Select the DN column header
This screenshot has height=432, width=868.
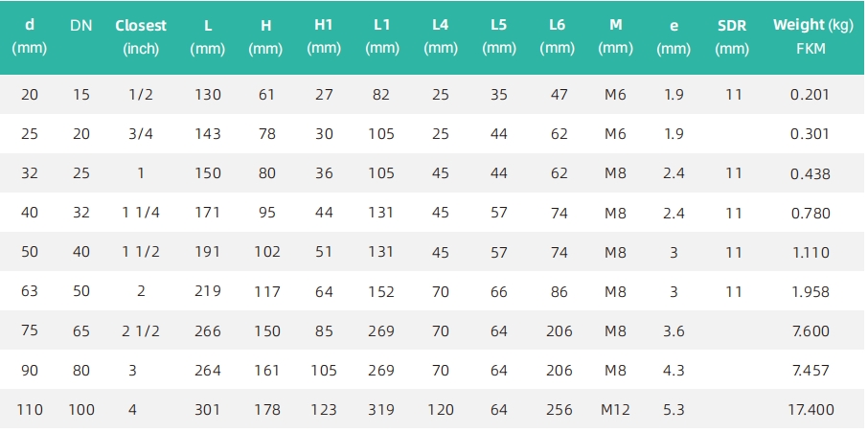tap(80, 26)
